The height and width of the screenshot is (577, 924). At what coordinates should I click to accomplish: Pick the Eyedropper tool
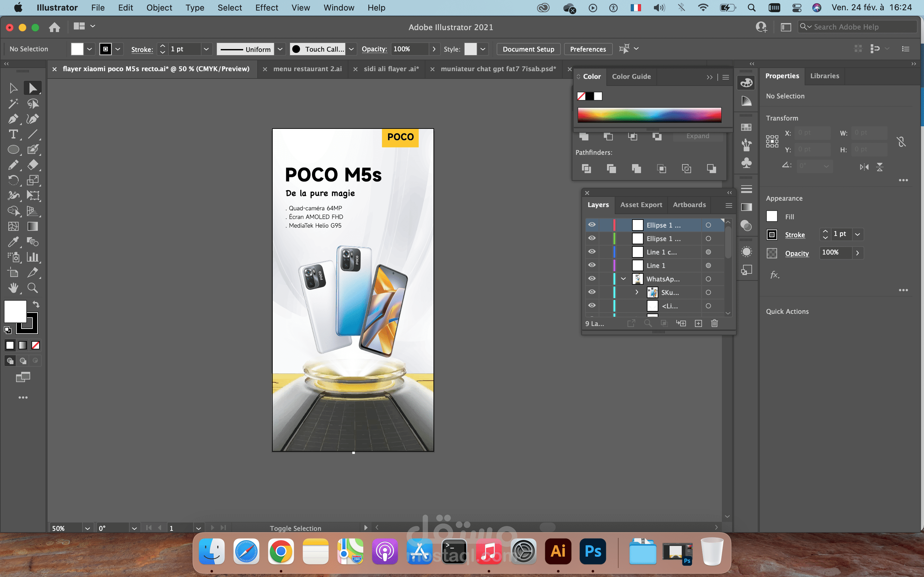coord(13,242)
